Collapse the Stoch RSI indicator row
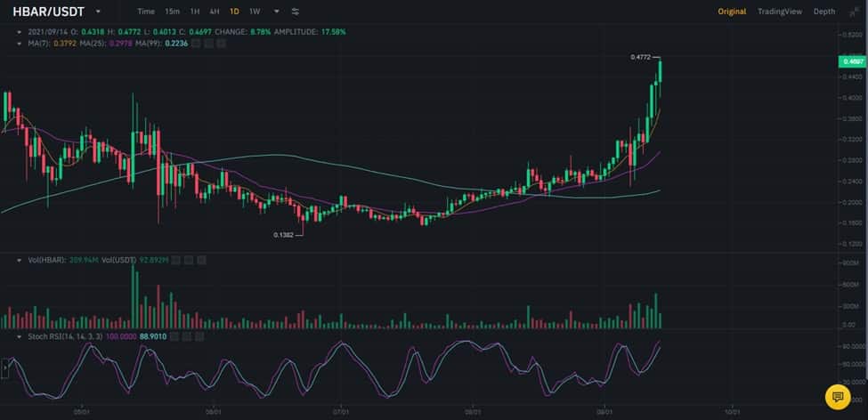 coord(20,335)
